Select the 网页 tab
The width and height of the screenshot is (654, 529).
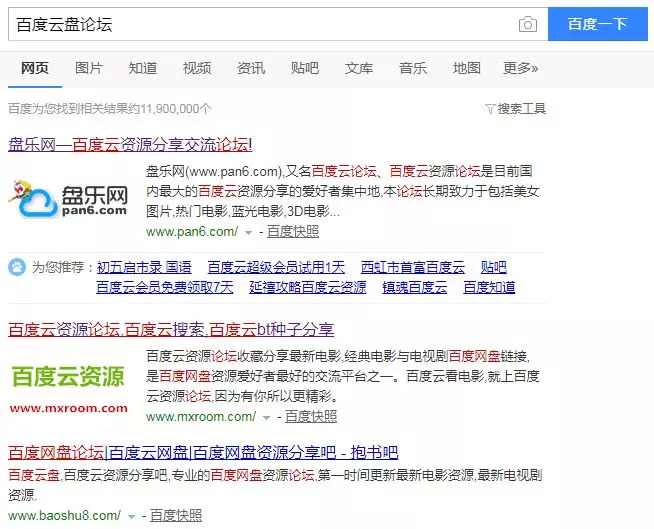point(35,68)
